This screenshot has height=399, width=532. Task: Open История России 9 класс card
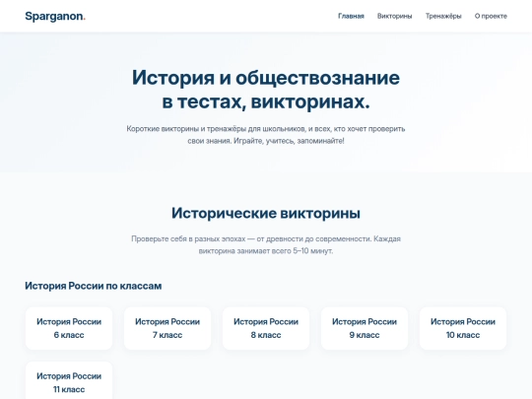coord(365,328)
